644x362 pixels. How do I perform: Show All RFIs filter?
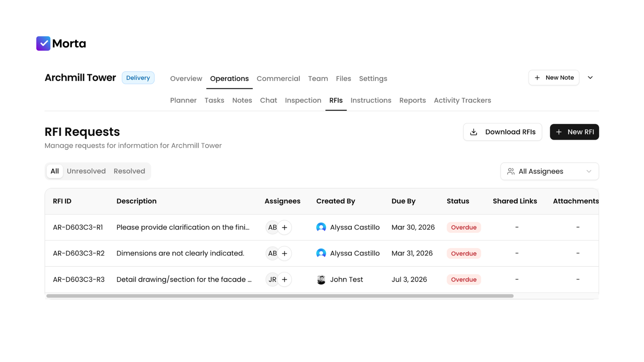point(55,171)
